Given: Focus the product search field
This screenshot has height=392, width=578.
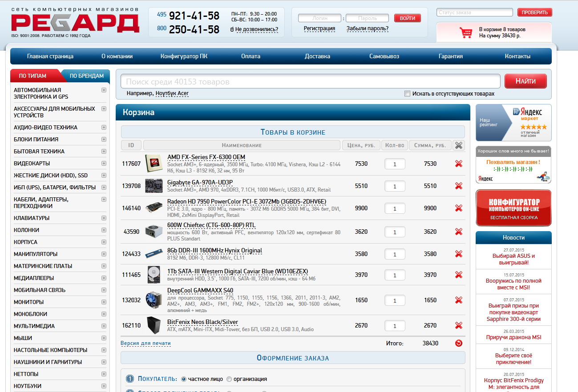Looking at the screenshot, I should pos(311,81).
